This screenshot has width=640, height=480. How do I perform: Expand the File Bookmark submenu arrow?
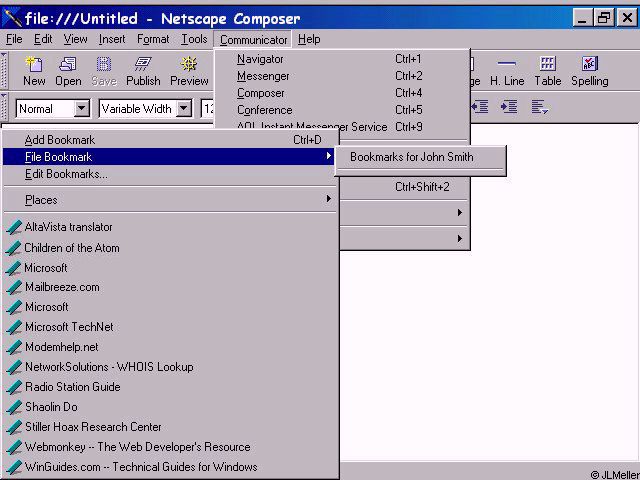pos(329,156)
